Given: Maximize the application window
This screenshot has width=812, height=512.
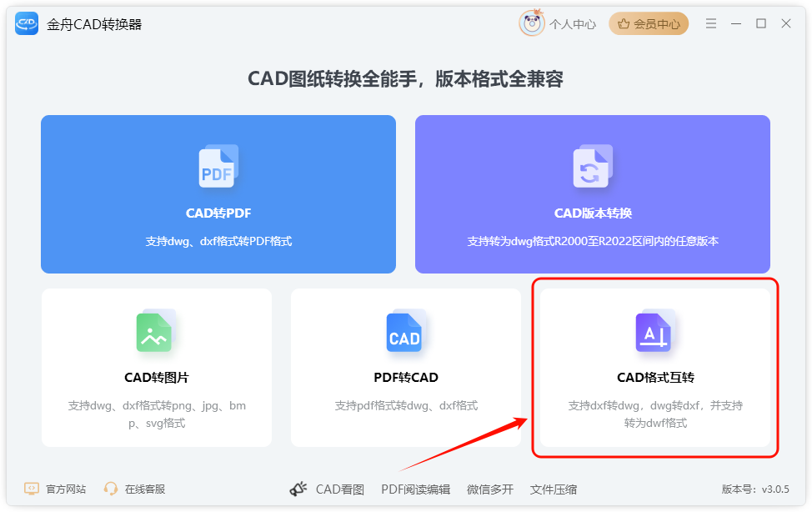Looking at the screenshot, I should pos(761,23).
